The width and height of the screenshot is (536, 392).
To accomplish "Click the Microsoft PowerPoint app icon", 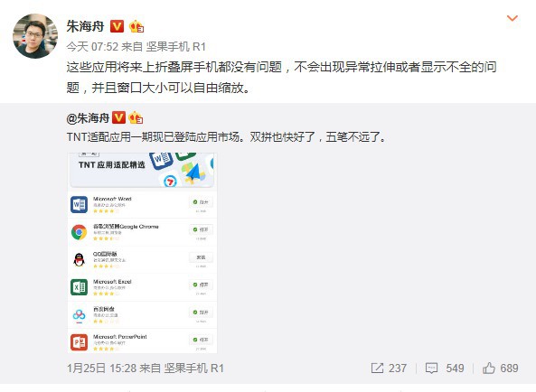I will (x=79, y=342).
